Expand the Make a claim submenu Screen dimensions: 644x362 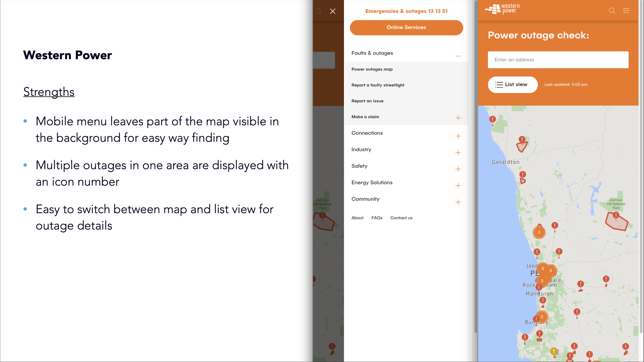tap(458, 118)
